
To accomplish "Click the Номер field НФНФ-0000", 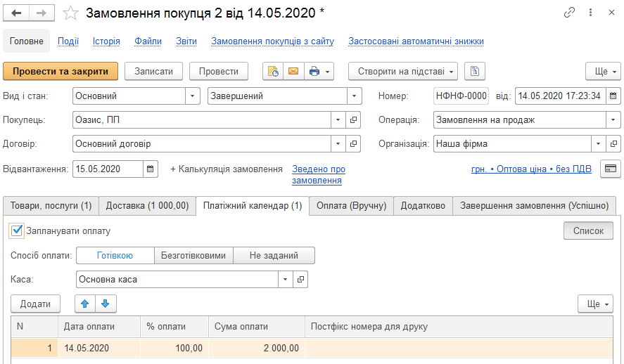I will (x=461, y=96).
